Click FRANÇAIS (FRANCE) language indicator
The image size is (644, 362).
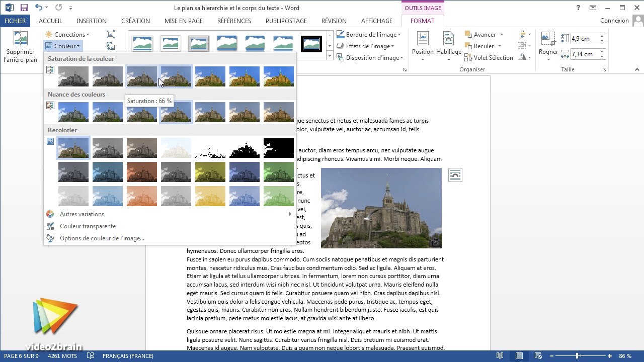128,356
